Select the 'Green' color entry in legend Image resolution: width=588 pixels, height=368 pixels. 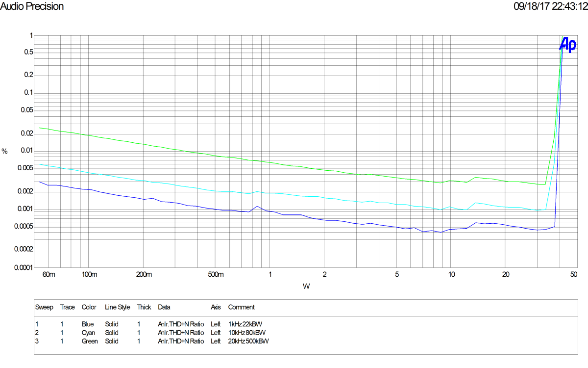(90, 341)
